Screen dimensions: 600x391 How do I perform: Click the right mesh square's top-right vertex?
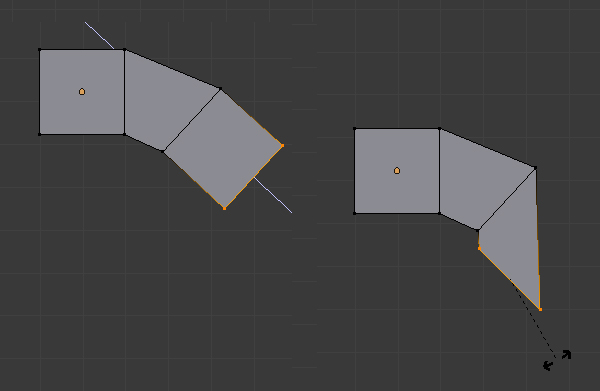440,129
